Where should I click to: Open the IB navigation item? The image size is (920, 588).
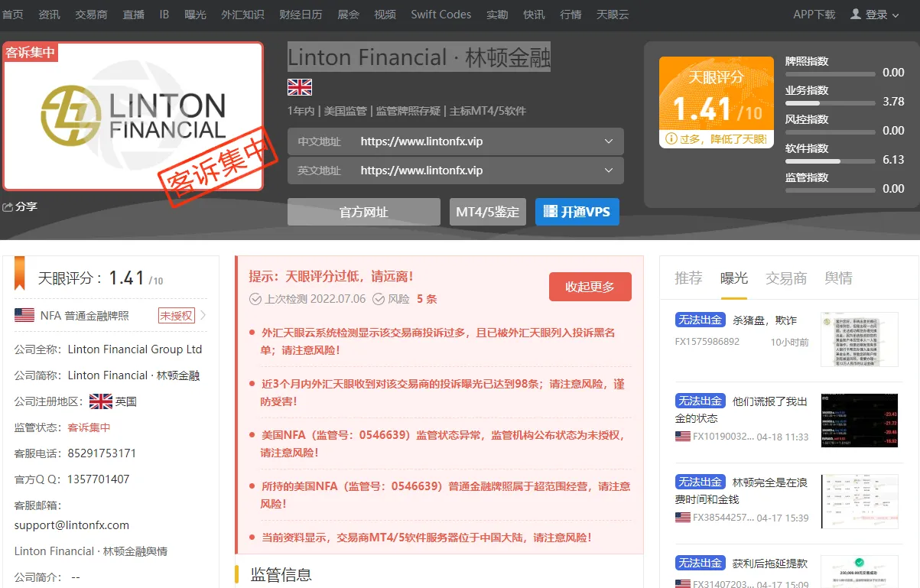click(x=164, y=15)
